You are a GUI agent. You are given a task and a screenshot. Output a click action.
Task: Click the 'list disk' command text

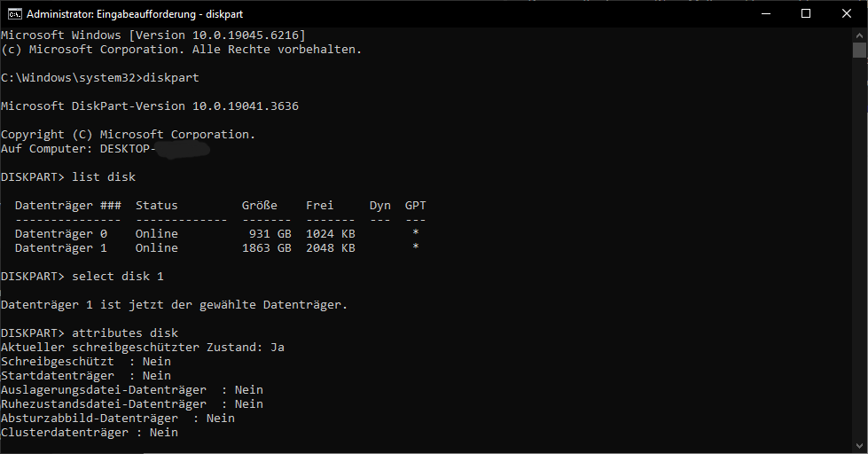[104, 176]
